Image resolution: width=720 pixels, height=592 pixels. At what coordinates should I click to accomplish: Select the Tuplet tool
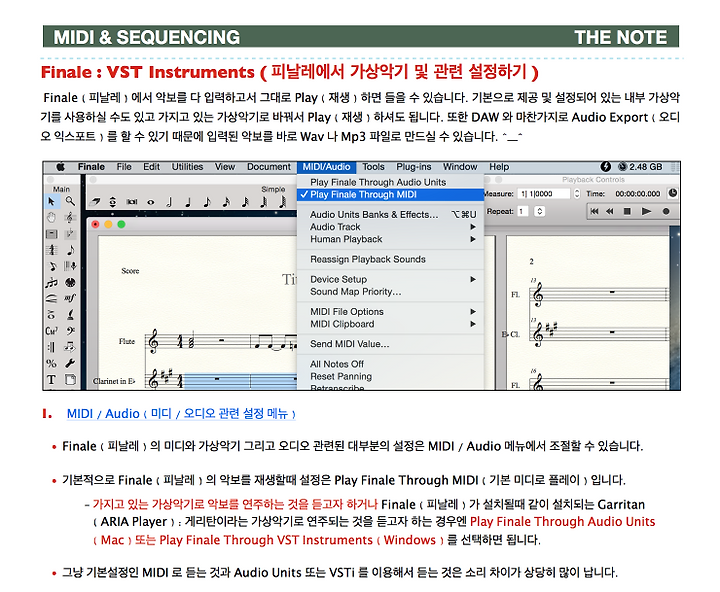(51, 283)
